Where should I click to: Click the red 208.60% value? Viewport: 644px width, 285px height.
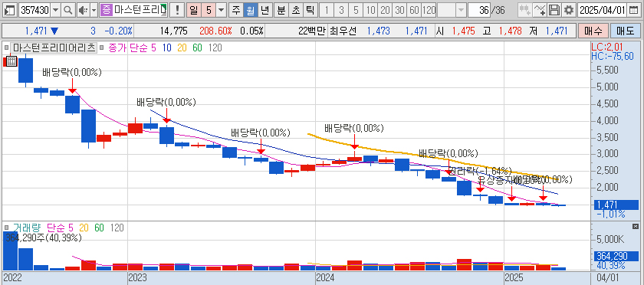216,31
